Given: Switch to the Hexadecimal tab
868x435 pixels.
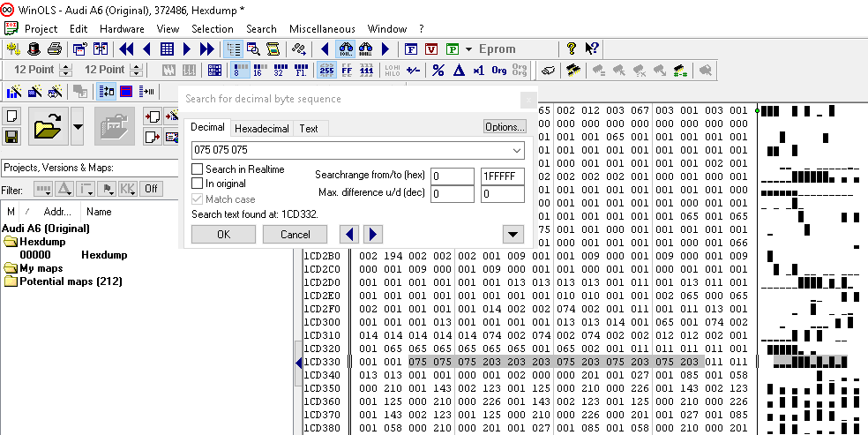Looking at the screenshot, I should (262, 129).
